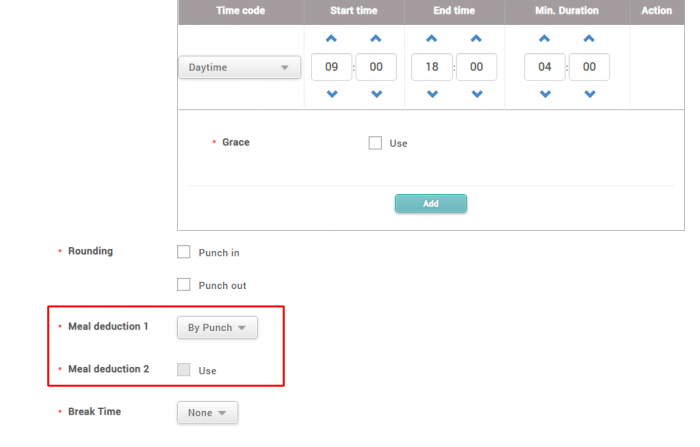Viewport: 700px width, 447px height.
Task: Click the Start time hour field
Action: click(332, 67)
